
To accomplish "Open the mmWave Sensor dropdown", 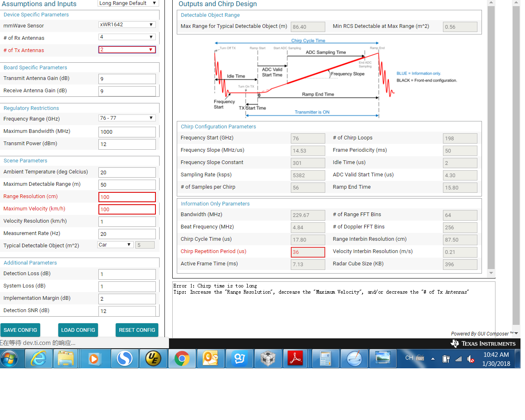I will [127, 25].
